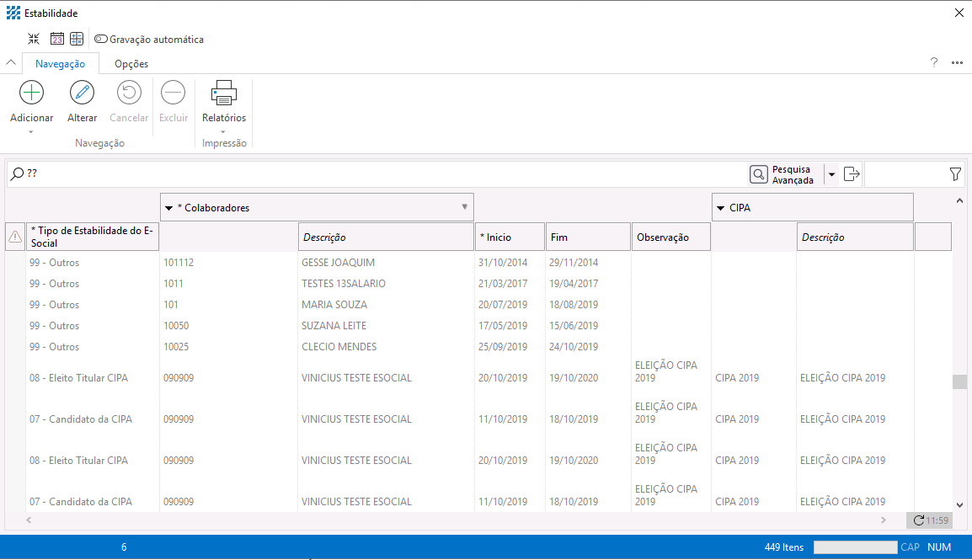Click the Cancelar undo icon
The width and height of the screenshot is (972, 560).
click(129, 93)
